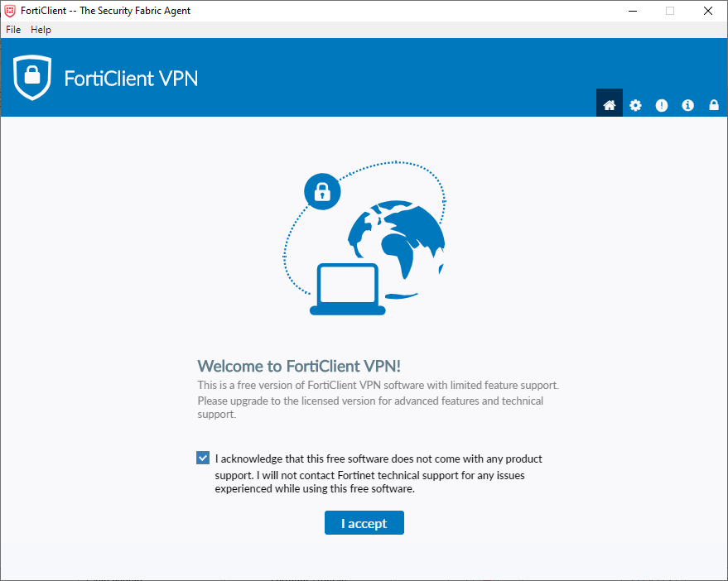
Task: Close the FortiClient window
Action: coord(708,11)
